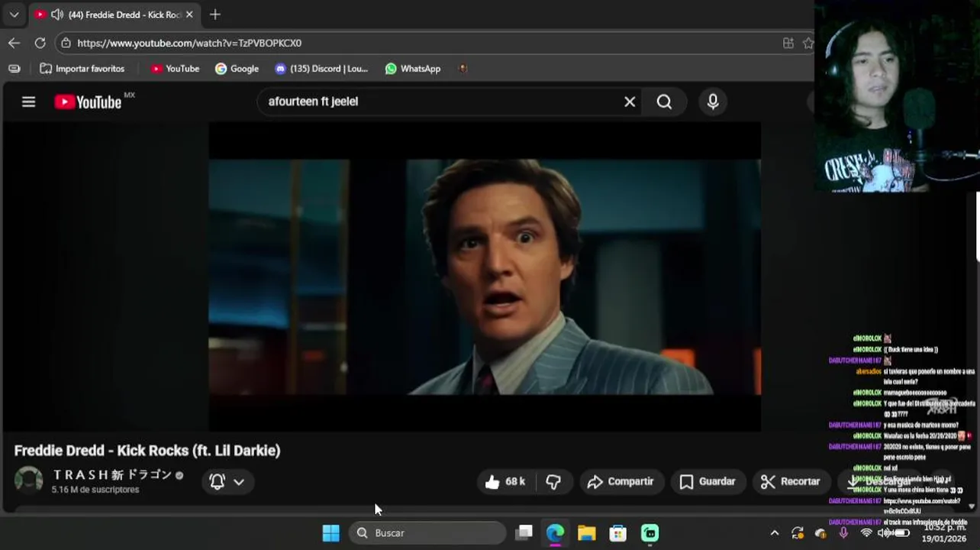Open the WhatsApp bookmark
The height and width of the screenshot is (550, 980).
click(413, 69)
